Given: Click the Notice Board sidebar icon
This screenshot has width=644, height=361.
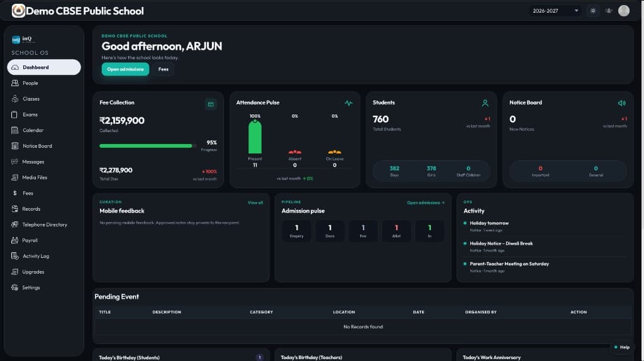Looking at the screenshot, I should (x=15, y=146).
